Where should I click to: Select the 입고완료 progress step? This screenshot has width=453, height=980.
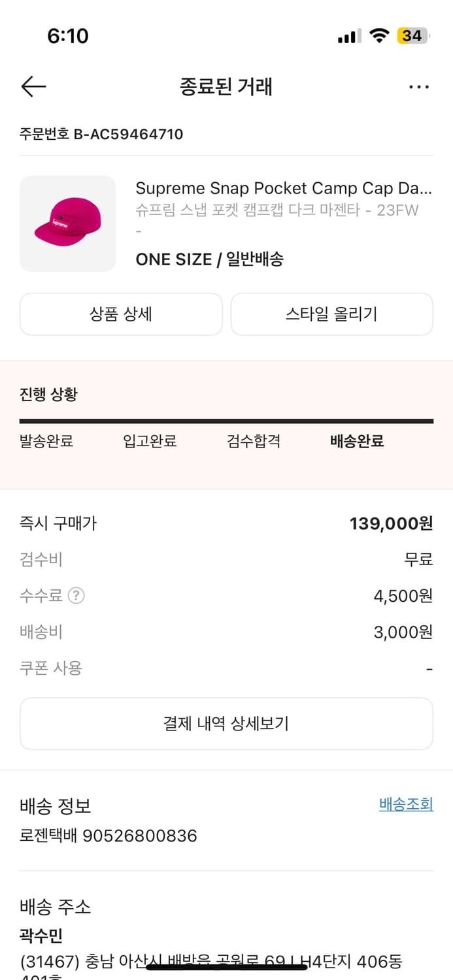click(x=150, y=441)
